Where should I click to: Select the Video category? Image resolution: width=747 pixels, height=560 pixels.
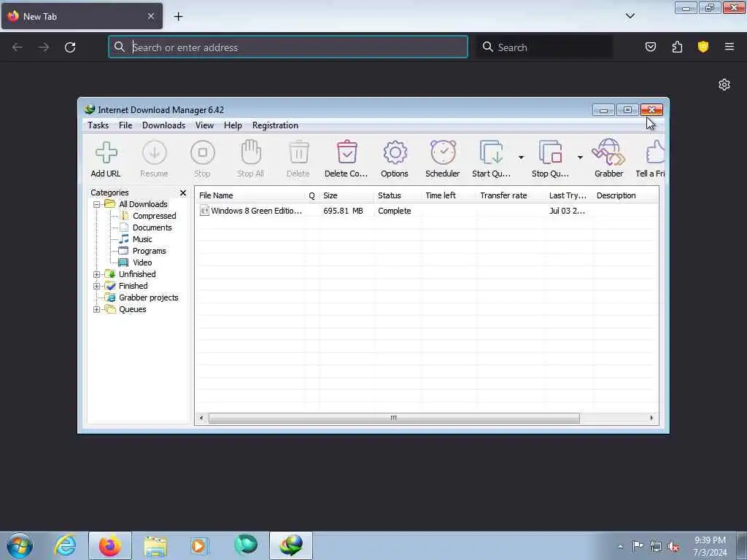(142, 262)
